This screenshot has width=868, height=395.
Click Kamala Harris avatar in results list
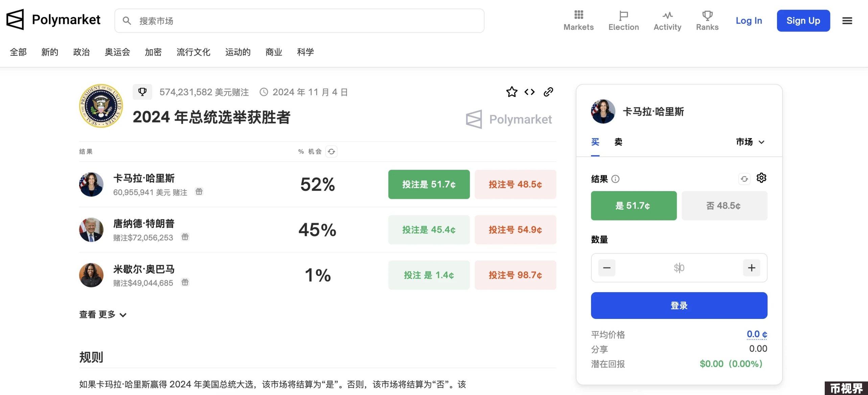coord(91,184)
